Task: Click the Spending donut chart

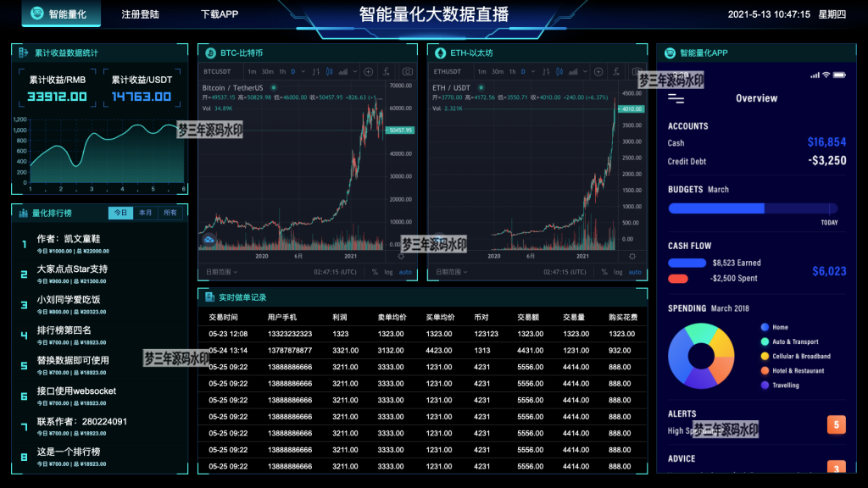Action: 701,356
